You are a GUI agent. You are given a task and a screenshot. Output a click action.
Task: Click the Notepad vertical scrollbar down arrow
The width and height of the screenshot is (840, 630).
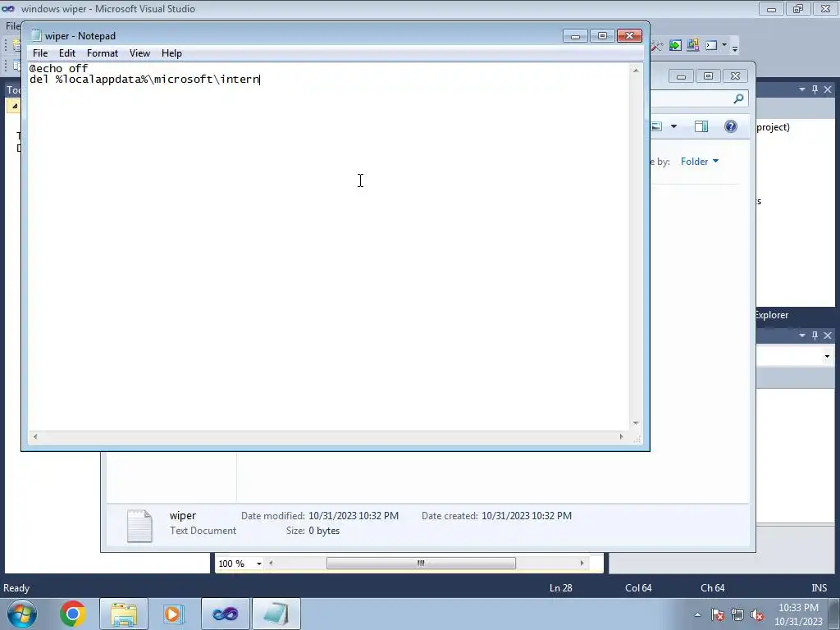[636, 423]
